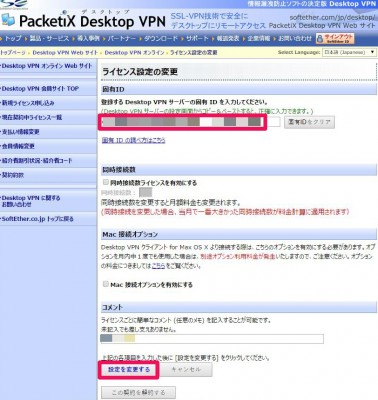Open the ダウンロード menu item
Viewport: 378px width, 400px height.
tap(161, 39)
